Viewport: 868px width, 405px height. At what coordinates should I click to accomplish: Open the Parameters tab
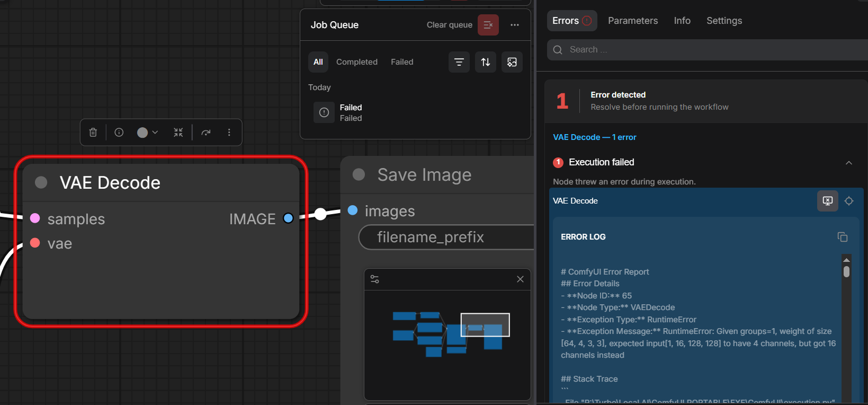[633, 21]
